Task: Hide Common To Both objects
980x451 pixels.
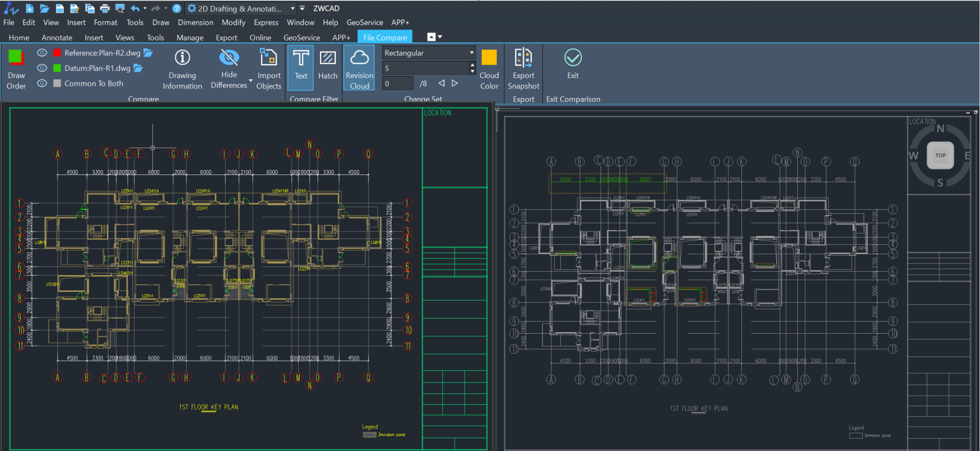Action: coord(42,83)
